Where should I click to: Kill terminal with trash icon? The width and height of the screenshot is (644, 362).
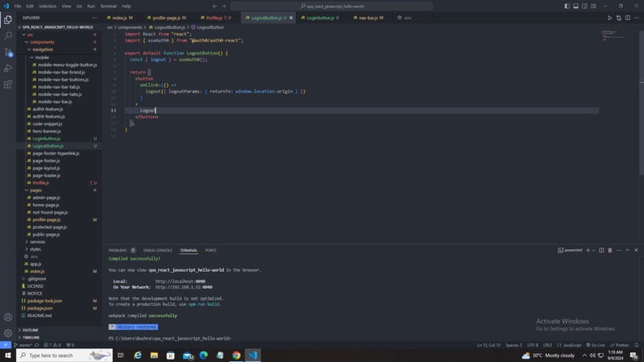[x=610, y=250]
